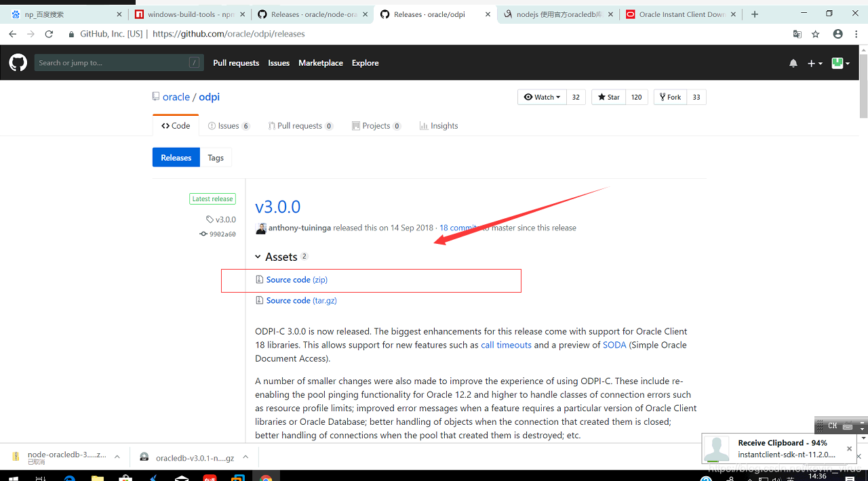Go back with browser back arrow
The height and width of the screenshot is (481, 868).
click(x=13, y=34)
